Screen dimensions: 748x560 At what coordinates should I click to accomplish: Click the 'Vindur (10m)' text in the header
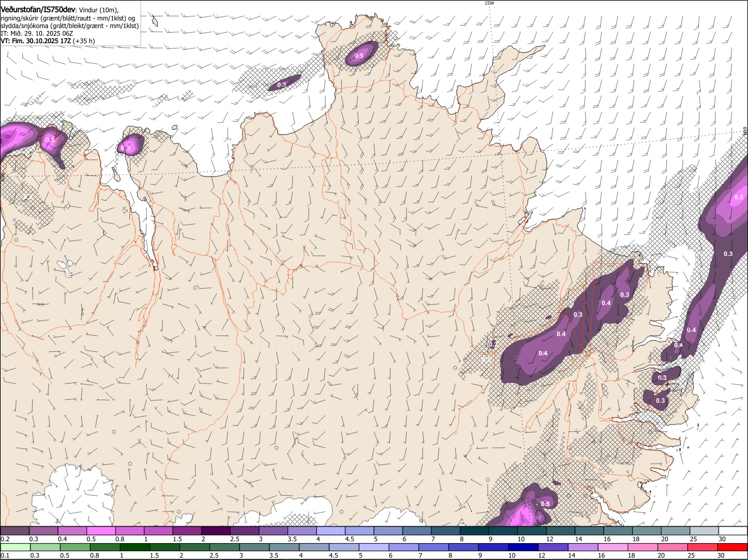pos(98,10)
